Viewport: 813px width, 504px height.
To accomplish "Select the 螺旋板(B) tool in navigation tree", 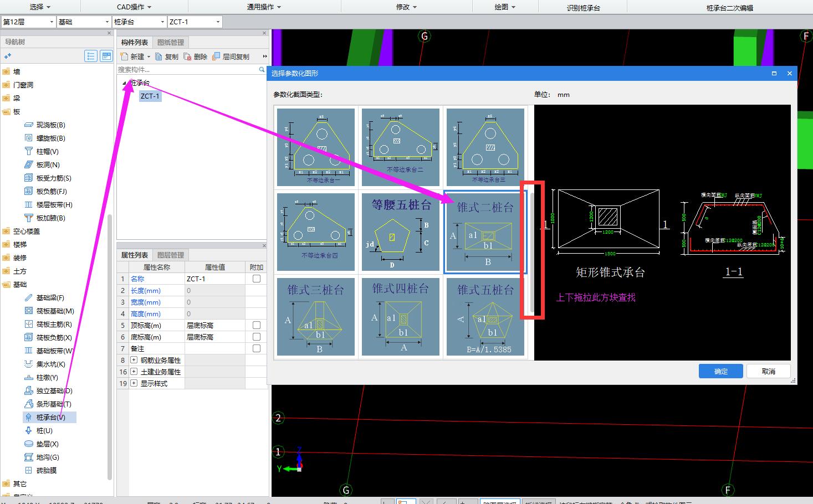I will click(50, 138).
